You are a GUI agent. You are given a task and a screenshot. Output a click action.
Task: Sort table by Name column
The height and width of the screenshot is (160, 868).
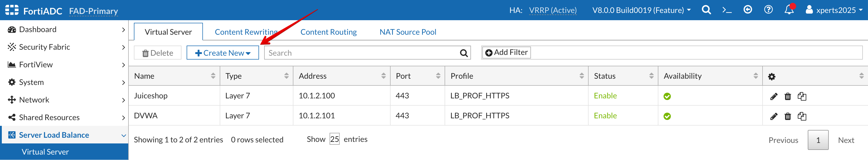tap(174, 76)
